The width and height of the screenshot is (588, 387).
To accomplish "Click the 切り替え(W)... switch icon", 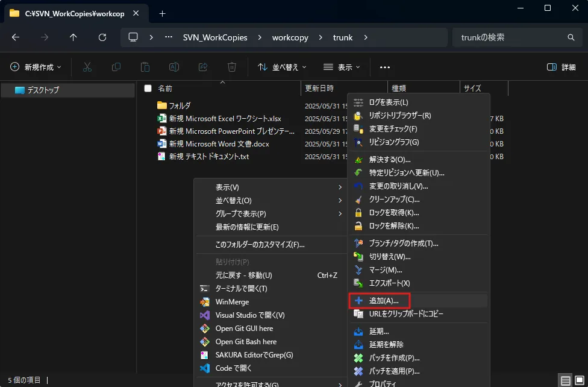I will 358,257.
